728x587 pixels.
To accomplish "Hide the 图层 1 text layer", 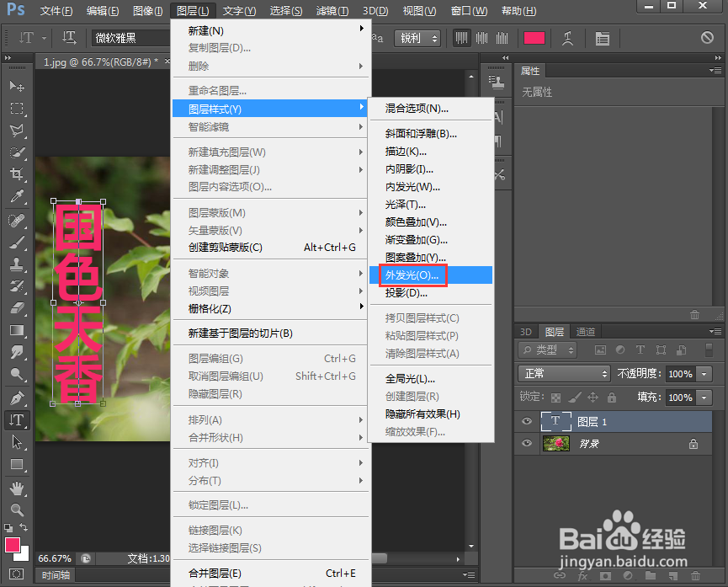I will pyautogui.click(x=527, y=421).
